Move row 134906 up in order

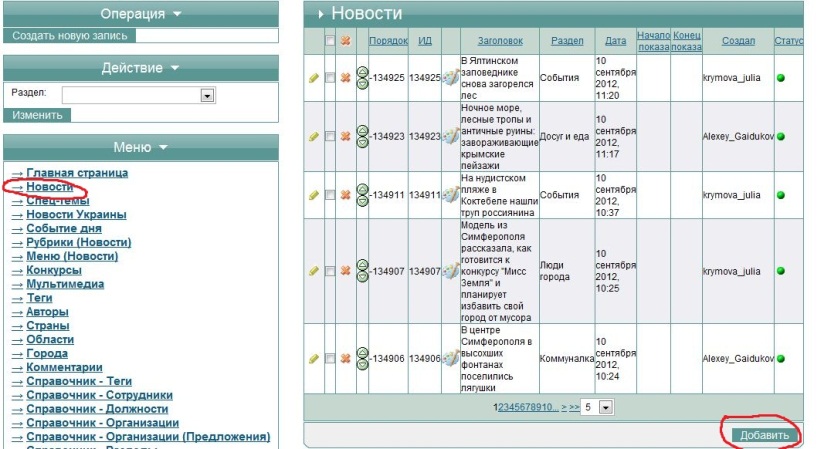pyautogui.click(x=363, y=353)
